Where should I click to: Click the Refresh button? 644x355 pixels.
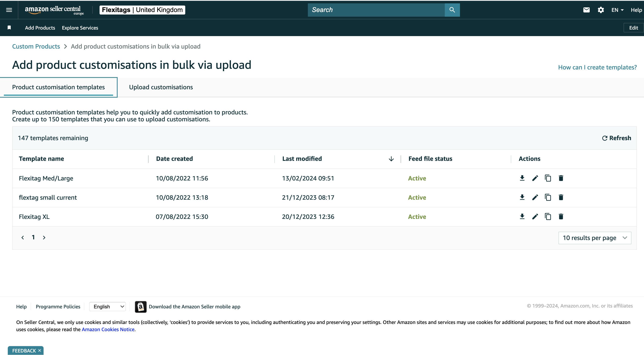point(617,138)
